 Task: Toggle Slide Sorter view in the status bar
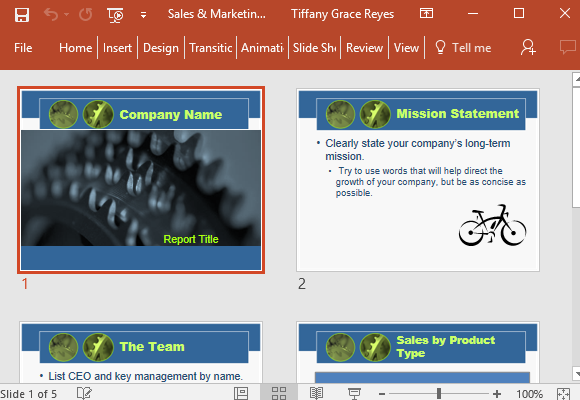(279, 393)
